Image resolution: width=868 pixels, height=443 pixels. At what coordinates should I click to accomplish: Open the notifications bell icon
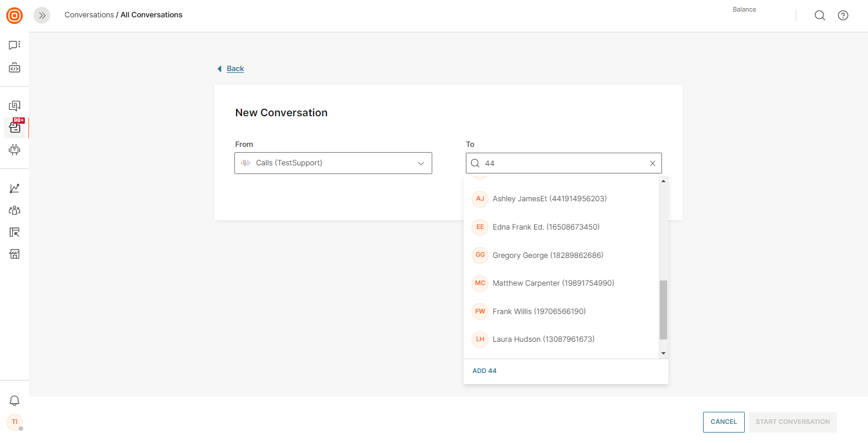[14, 401]
